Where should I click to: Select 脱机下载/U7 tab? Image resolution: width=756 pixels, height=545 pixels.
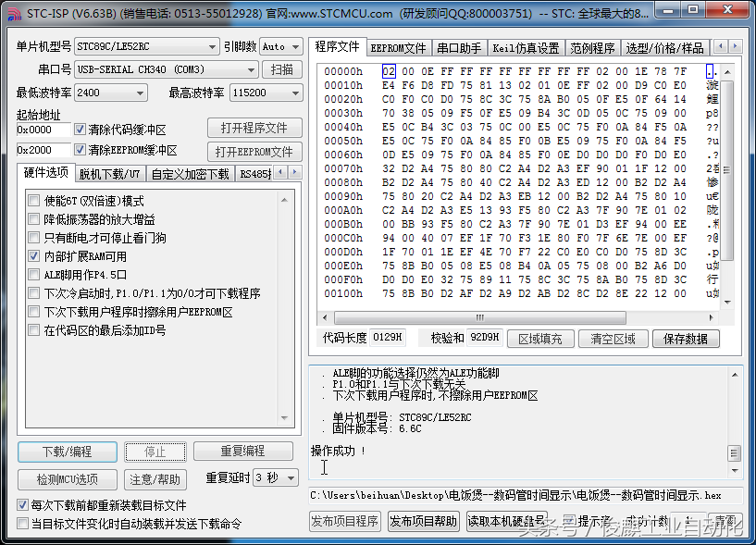109,174
